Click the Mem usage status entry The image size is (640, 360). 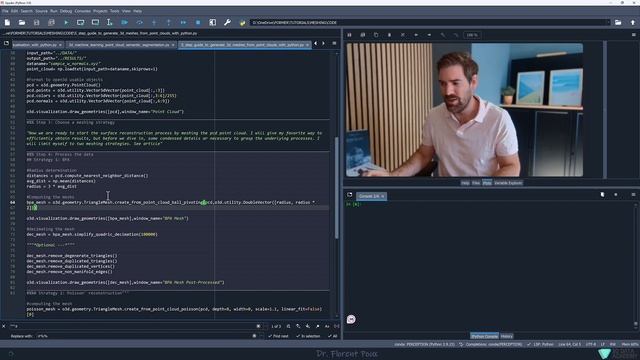point(630,344)
